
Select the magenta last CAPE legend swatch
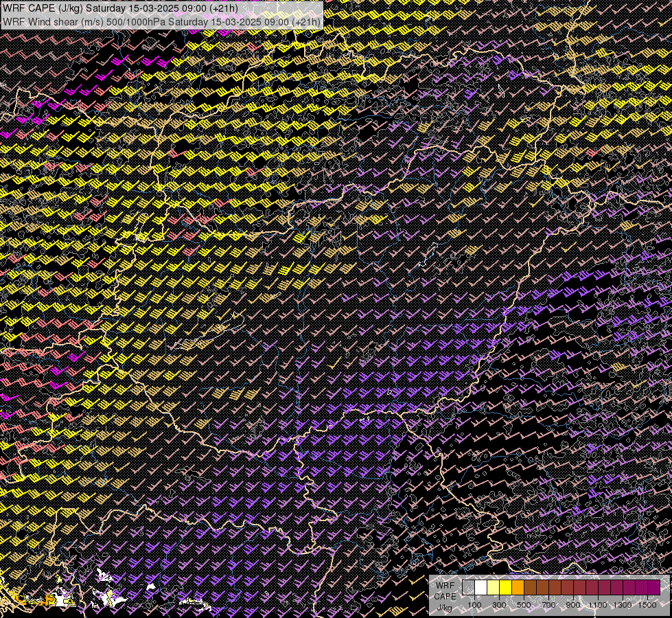(654, 588)
